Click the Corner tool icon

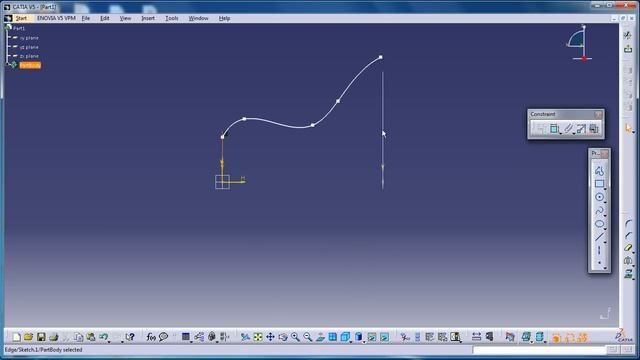tap(628, 224)
